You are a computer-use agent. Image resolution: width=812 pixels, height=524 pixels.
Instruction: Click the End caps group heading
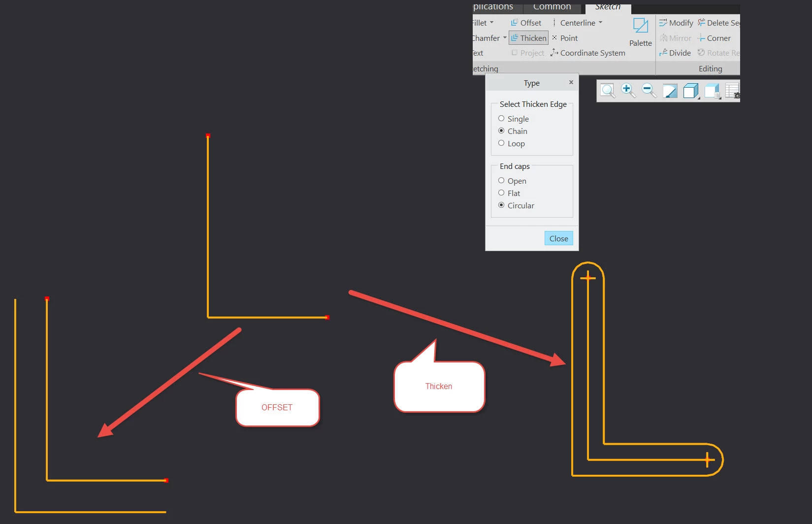(x=515, y=166)
